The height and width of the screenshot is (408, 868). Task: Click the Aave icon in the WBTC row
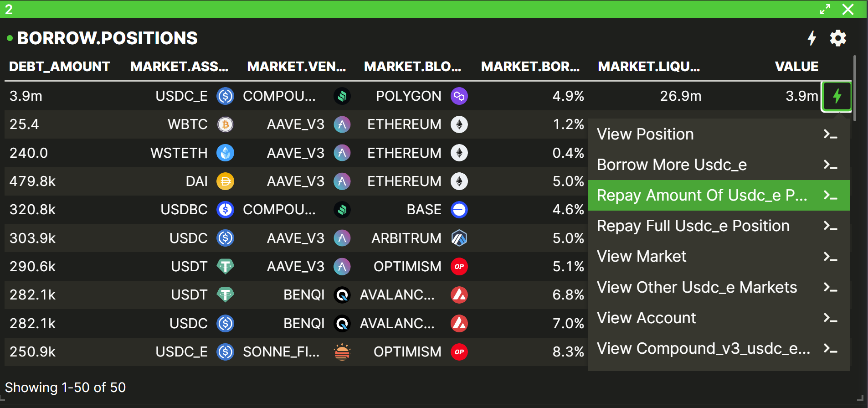click(342, 124)
